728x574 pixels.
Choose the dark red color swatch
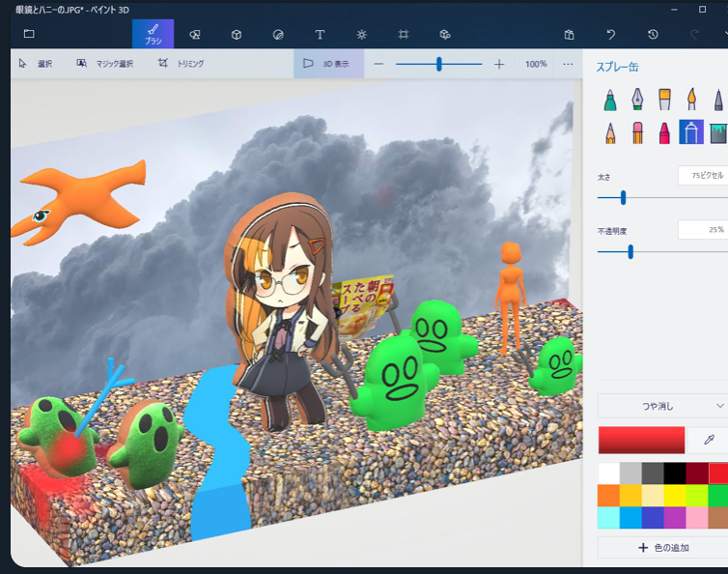point(697,474)
